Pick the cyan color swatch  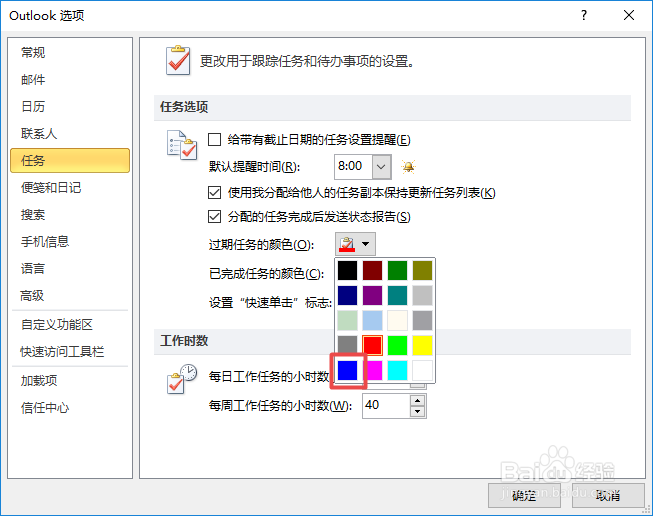click(x=397, y=370)
